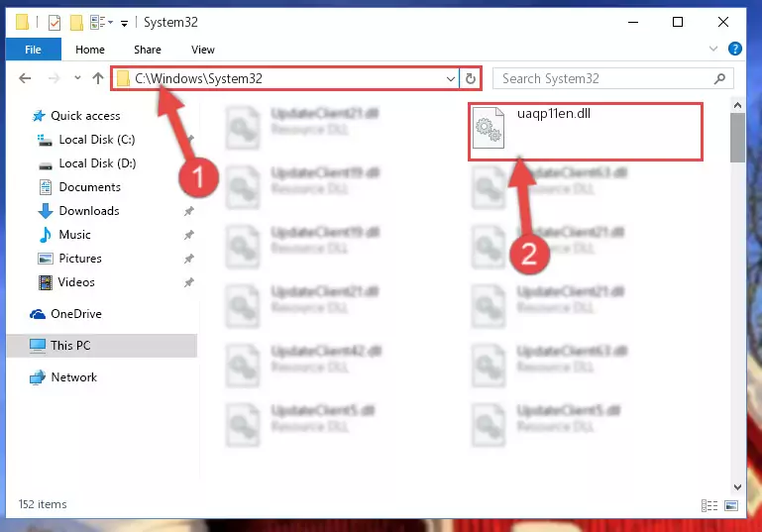Open the recent locations dropdown arrow
This screenshot has height=532, width=762.
tap(77, 77)
